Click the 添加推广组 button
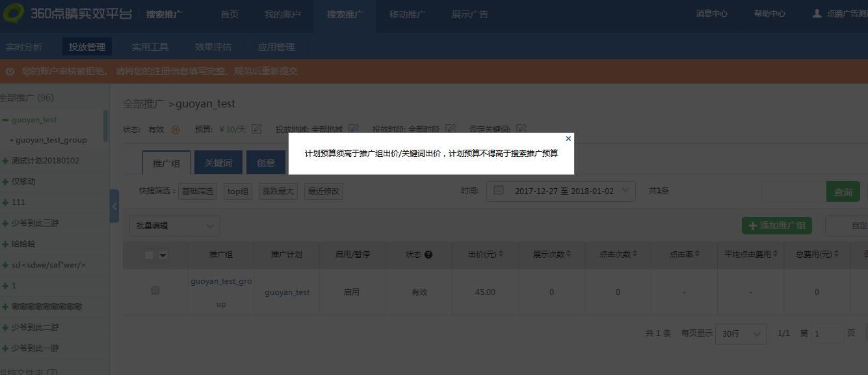The width and height of the screenshot is (868, 375). (x=777, y=225)
